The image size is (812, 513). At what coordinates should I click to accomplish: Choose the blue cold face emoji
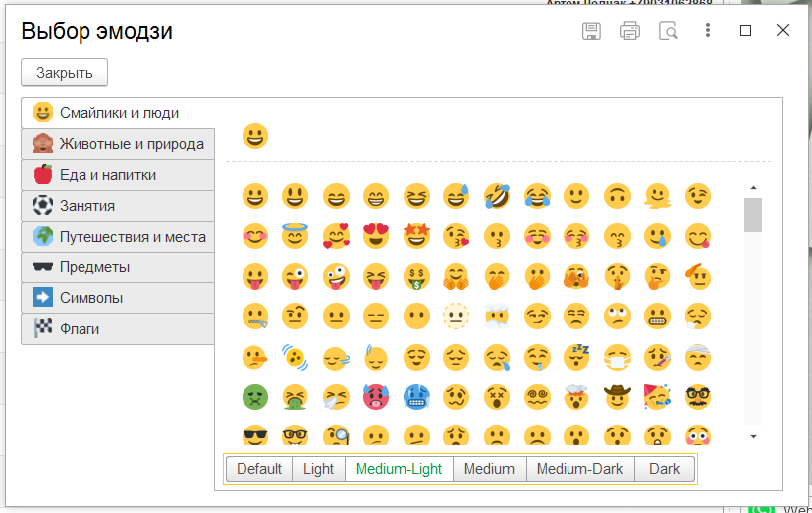416,398
